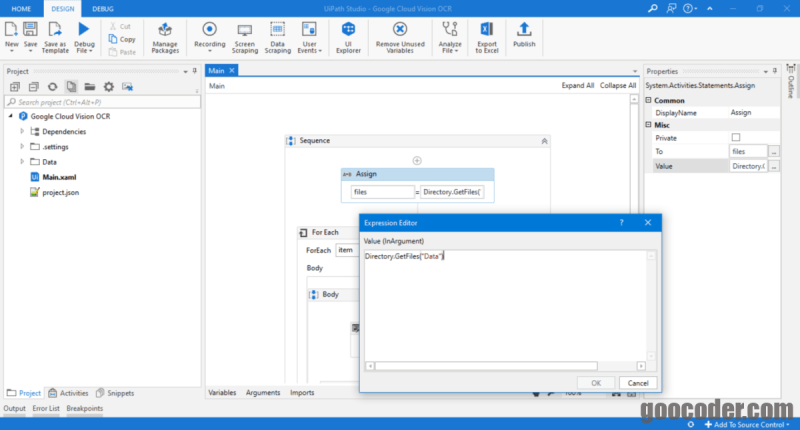Image resolution: width=800 pixels, height=430 pixels.
Task: Expand the Data folder node
Action: [22, 162]
